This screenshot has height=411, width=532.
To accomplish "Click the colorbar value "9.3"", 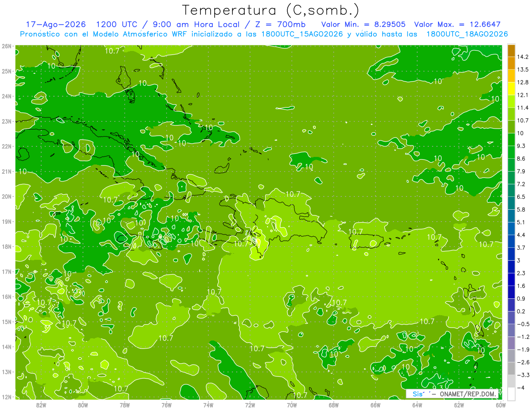I will pos(521,146).
